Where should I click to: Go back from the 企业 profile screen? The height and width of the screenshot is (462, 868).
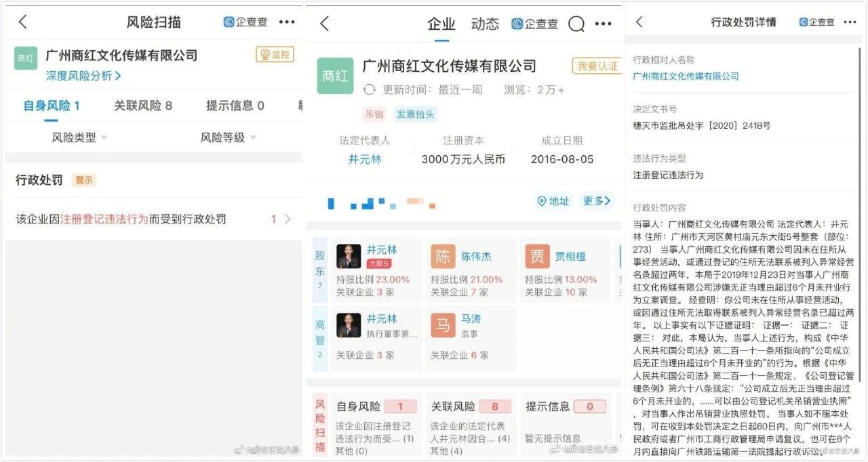pos(324,24)
